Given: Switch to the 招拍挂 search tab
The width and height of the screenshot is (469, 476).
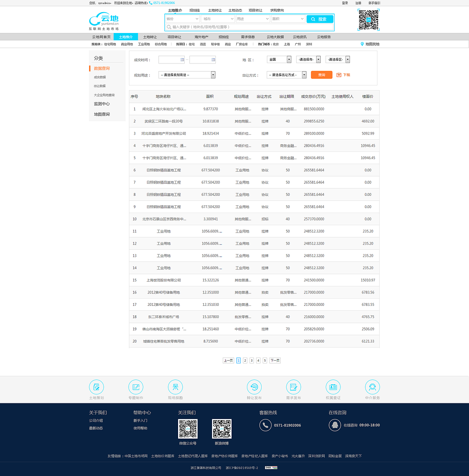Looking at the screenshot, I should pyautogui.click(x=195, y=10).
